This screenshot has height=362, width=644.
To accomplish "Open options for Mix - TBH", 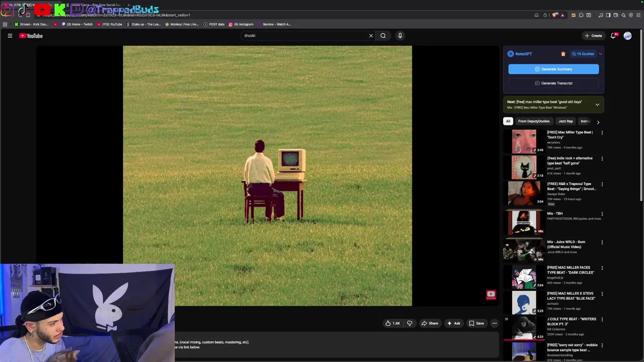I will click(x=602, y=214).
